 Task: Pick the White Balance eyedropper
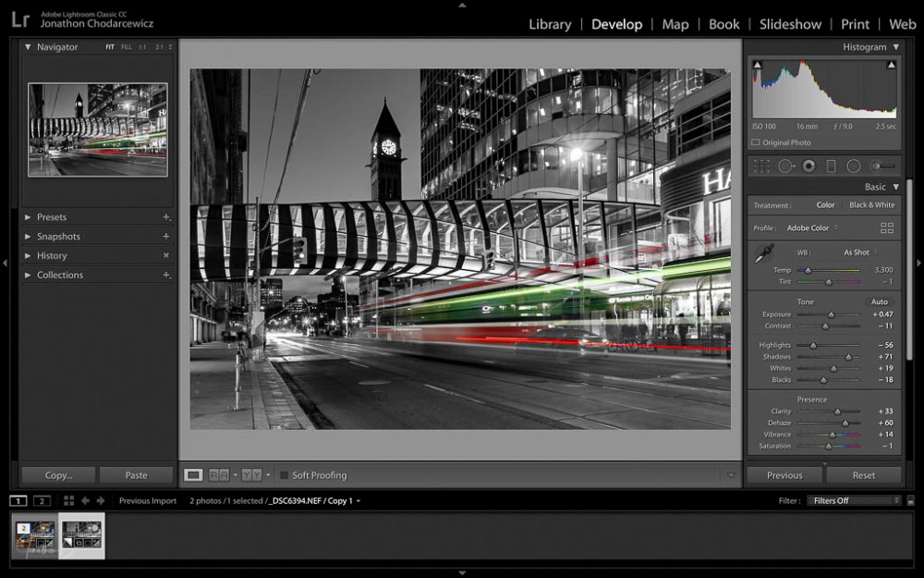764,253
